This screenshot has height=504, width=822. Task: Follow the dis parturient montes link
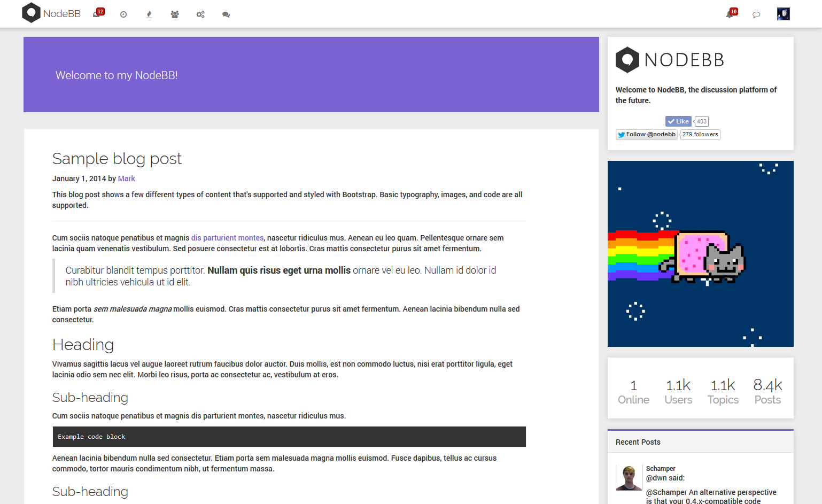[227, 237]
